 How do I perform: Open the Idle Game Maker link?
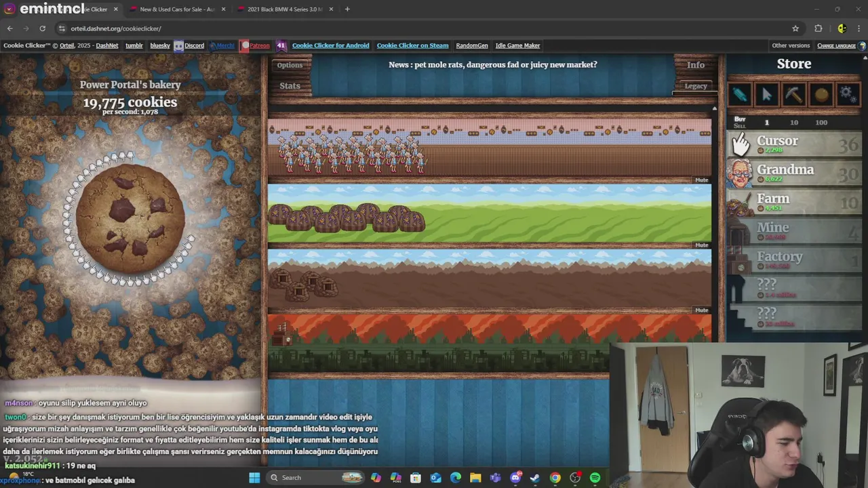(x=517, y=45)
